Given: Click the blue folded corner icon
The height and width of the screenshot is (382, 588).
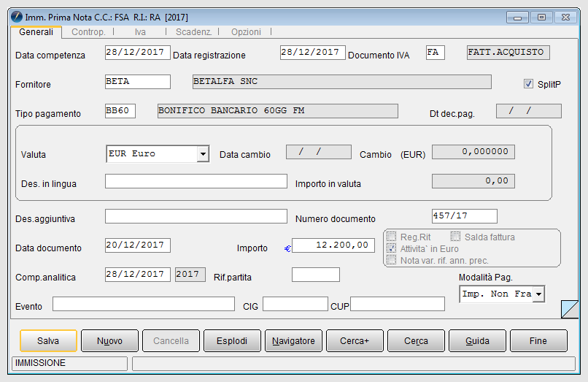Looking at the screenshot, I should pyautogui.click(x=570, y=309).
